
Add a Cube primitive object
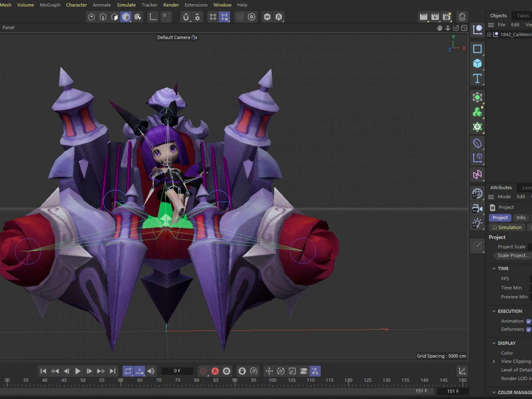pos(477,64)
